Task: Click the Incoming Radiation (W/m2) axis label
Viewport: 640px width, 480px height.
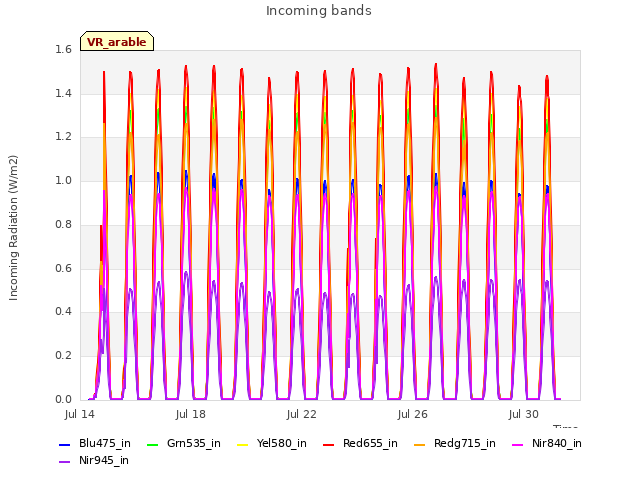Action: coord(13,228)
